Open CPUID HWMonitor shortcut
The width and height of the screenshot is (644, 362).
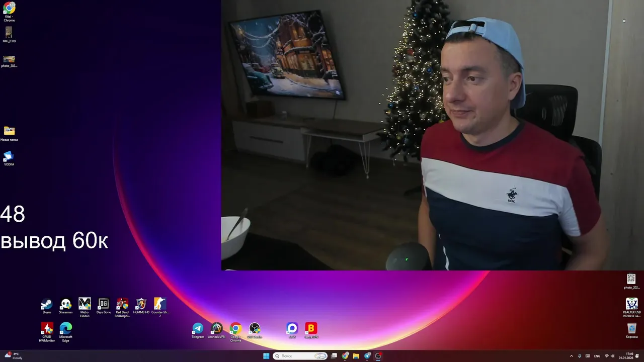[x=47, y=332]
